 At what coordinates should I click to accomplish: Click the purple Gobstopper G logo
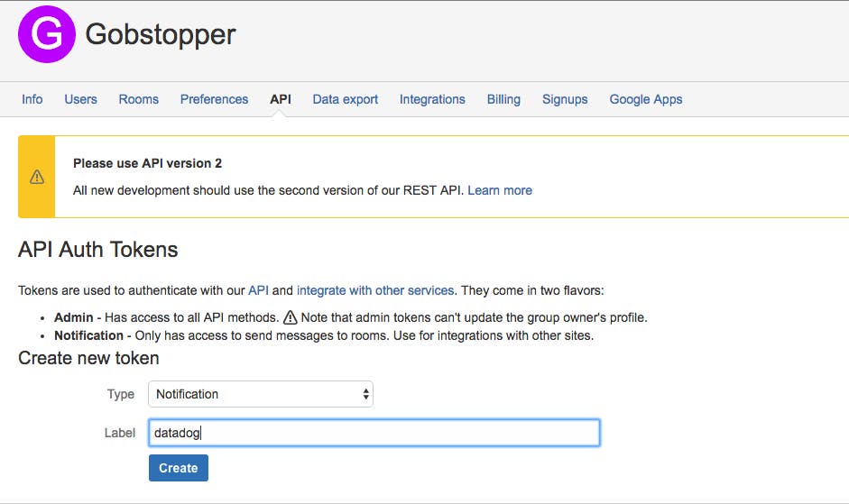[47, 34]
